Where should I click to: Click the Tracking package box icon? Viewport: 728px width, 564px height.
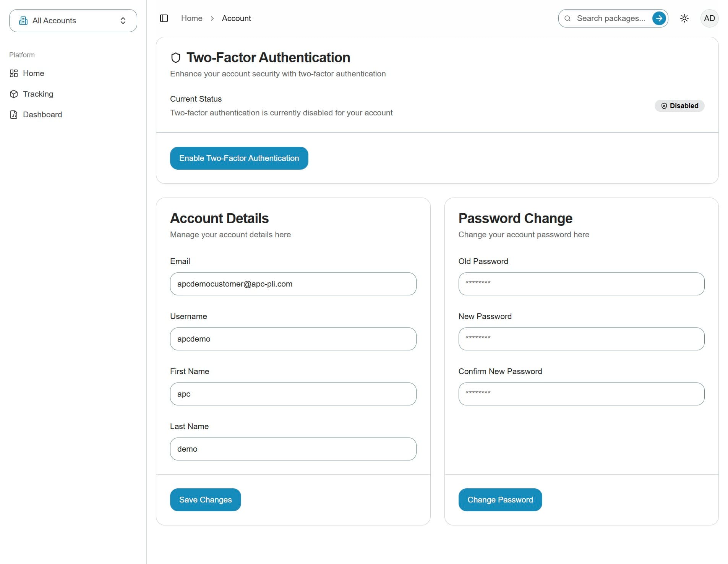pos(14,94)
